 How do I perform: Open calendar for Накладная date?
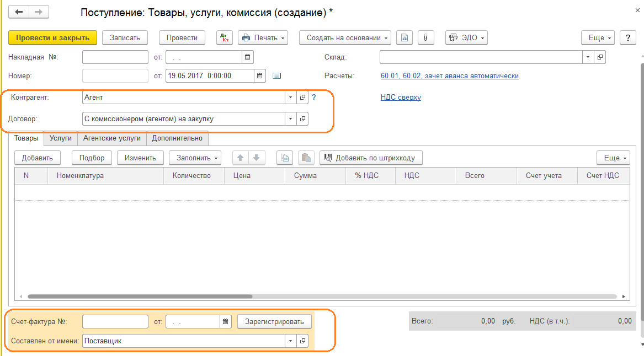point(248,57)
